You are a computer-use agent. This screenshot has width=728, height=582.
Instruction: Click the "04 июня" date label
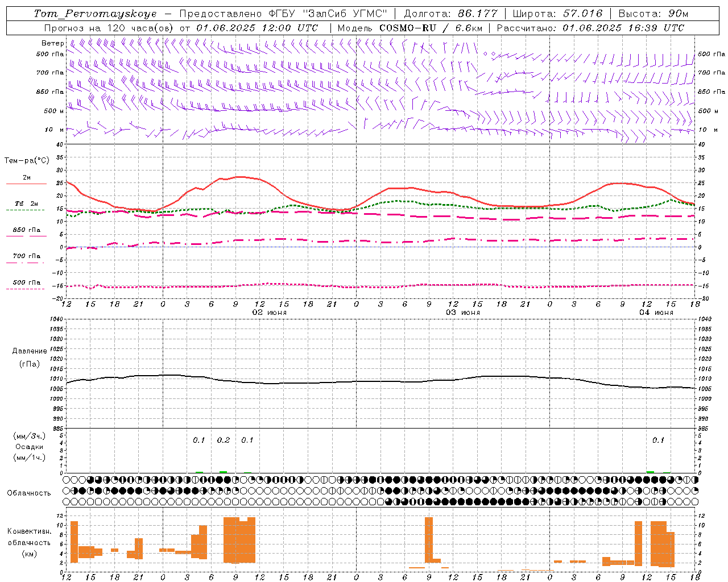pyautogui.click(x=656, y=313)
